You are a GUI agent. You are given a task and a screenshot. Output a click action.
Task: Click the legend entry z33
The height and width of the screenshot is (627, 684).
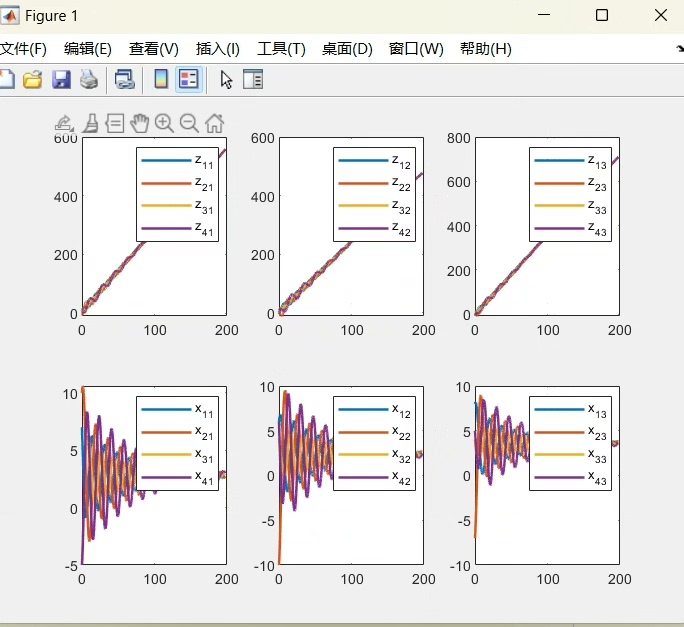coord(597,206)
